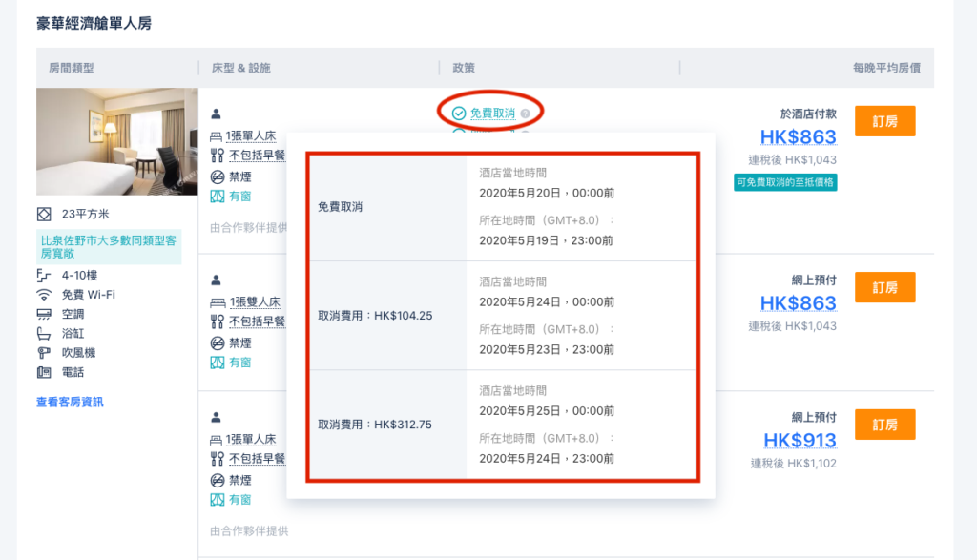Click the bathtub icon beside 浴缸
Viewport: 977px width, 560px height.
coord(44,333)
